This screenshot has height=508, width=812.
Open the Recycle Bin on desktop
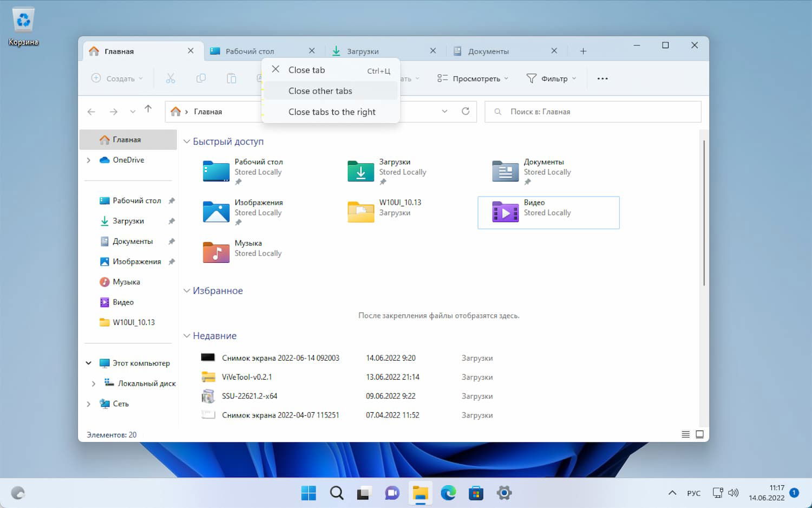23,27
